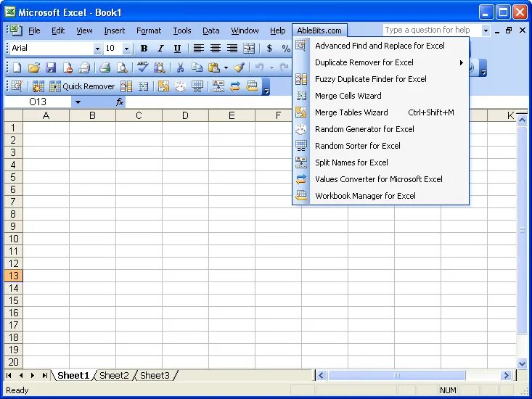
Task: Click the Permission icon on Standard toolbar
Action: tap(67, 67)
